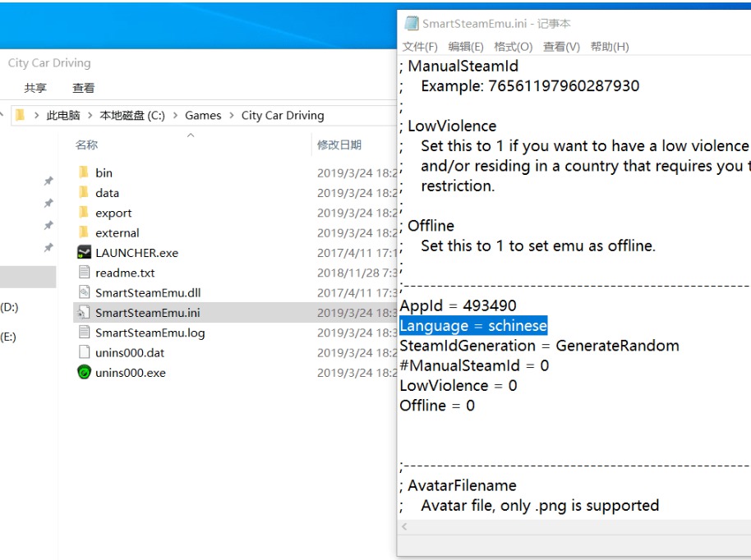Click the highlighted 'Language = schinese' line
This screenshot has width=751, height=560.
click(473, 325)
